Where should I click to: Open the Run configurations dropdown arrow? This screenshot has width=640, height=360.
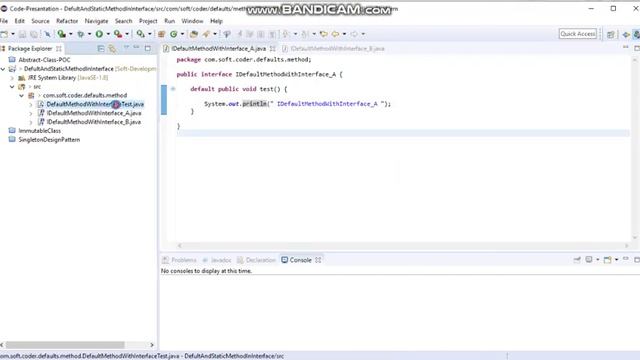click(x=108, y=34)
